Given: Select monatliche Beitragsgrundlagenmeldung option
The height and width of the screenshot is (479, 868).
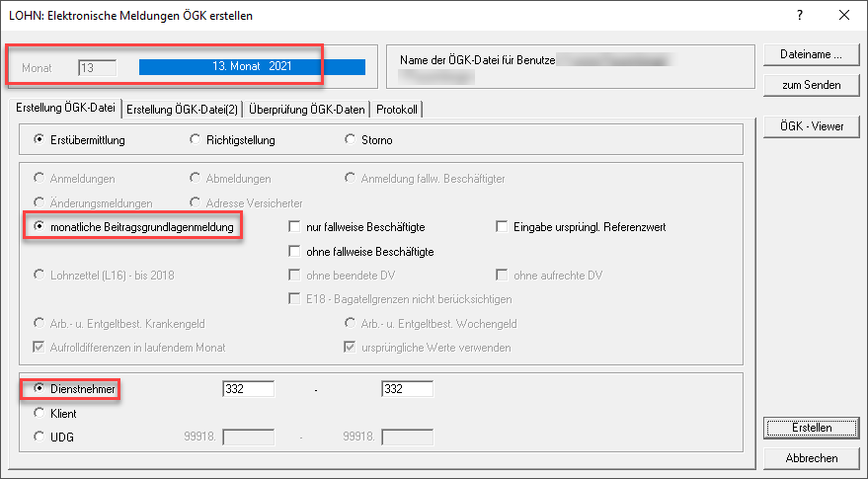Looking at the screenshot, I should click(x=39, y=227).
